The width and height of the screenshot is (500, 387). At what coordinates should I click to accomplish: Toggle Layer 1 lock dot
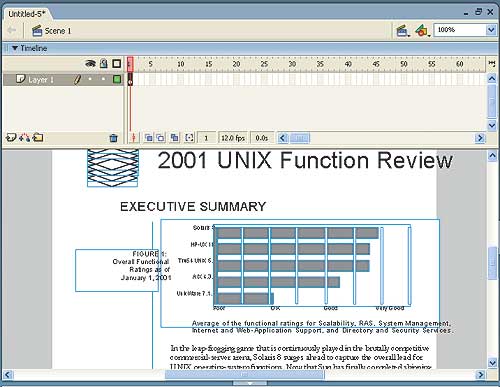click(103, 79)
